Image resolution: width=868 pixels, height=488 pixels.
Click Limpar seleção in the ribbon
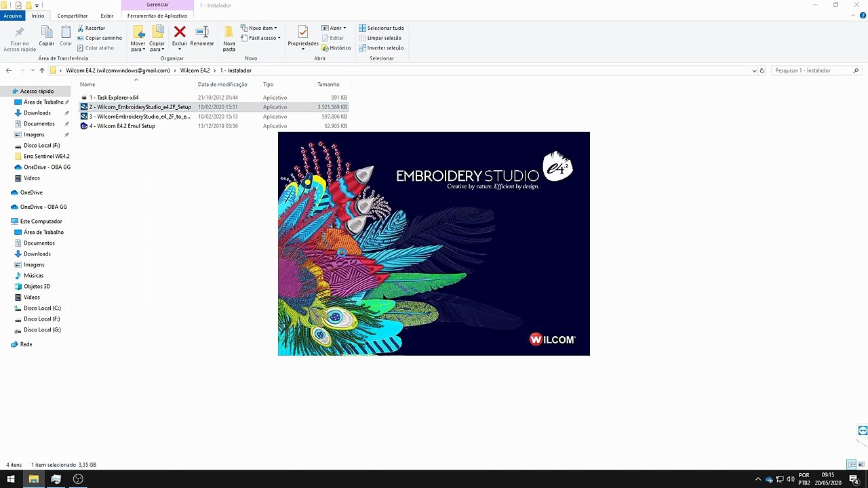coord(380,38)
